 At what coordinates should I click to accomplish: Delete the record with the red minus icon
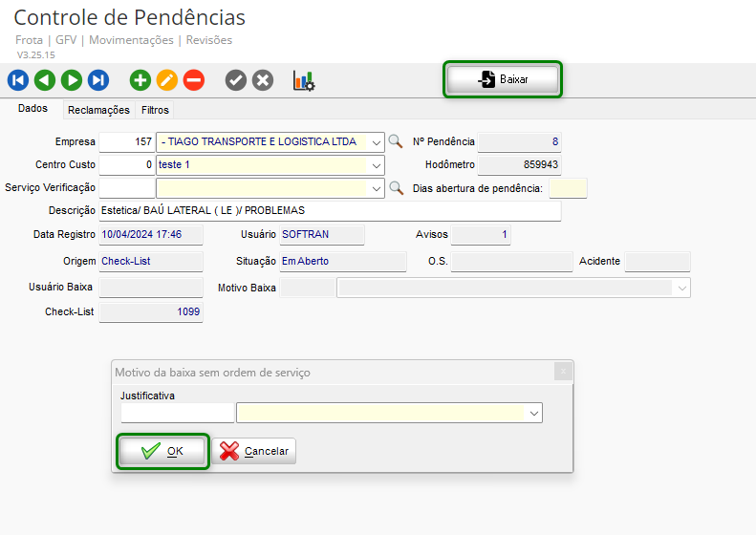point(194,80)
